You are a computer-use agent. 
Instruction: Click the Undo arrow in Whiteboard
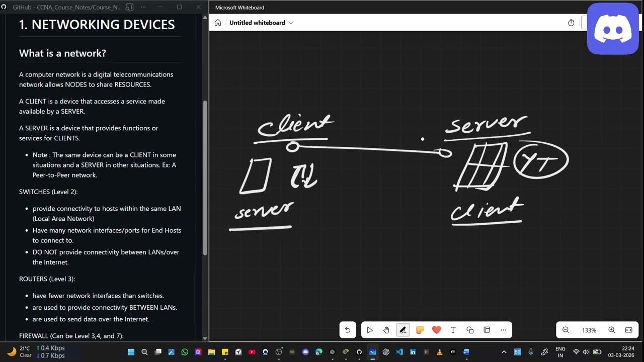348,330
